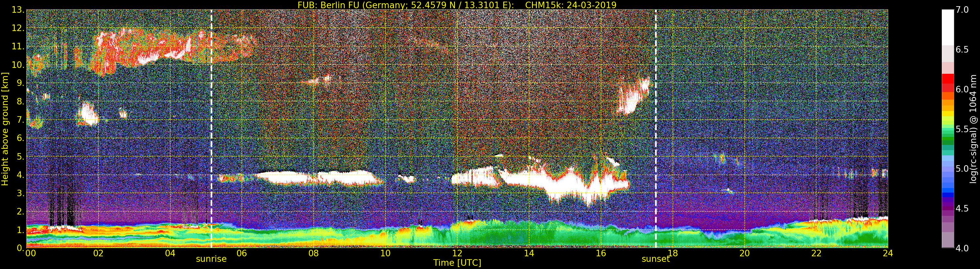Click the height axis tick label '5.'
Viewport: 980px width, 269px height.
20,156
